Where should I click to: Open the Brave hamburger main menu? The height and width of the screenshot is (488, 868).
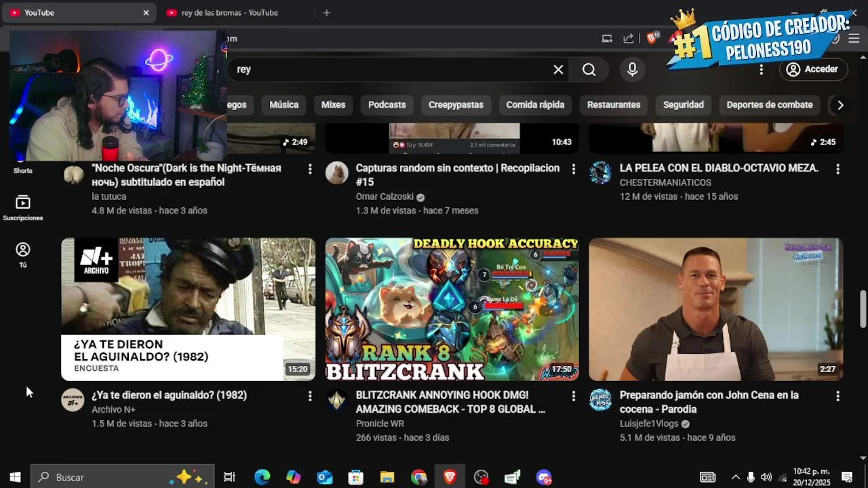pos(854,39)
